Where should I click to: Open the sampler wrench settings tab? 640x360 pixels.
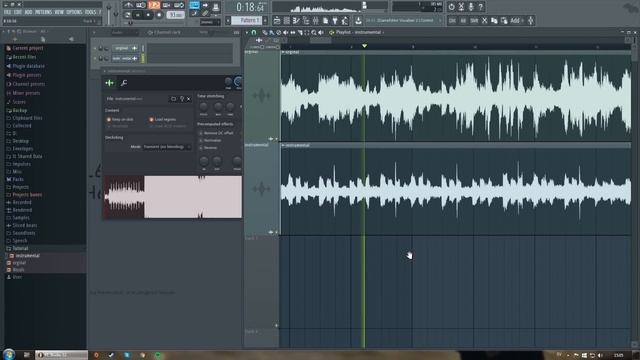point(124,83)
